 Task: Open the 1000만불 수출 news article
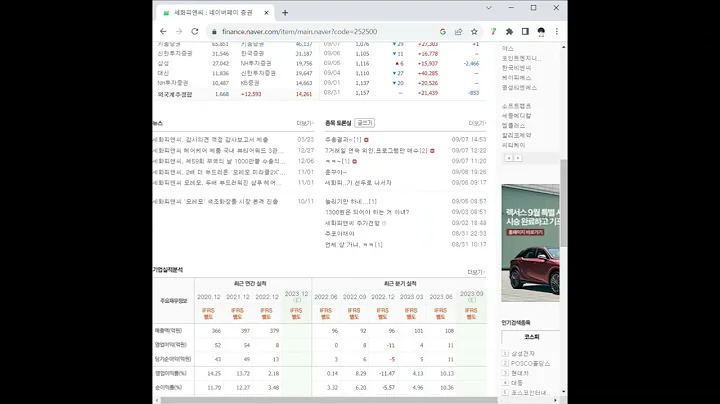pyautogui.click(x=219, y=162)
